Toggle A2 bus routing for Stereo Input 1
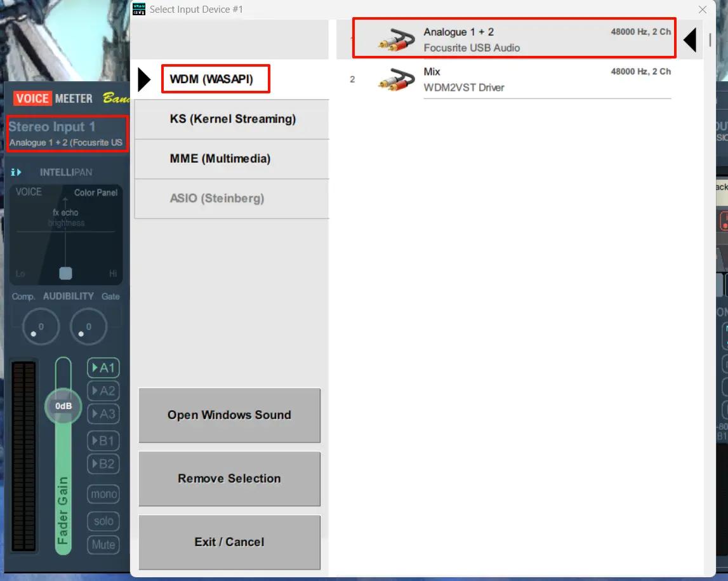Screen dimensions: 728x581 click(103, 391)
